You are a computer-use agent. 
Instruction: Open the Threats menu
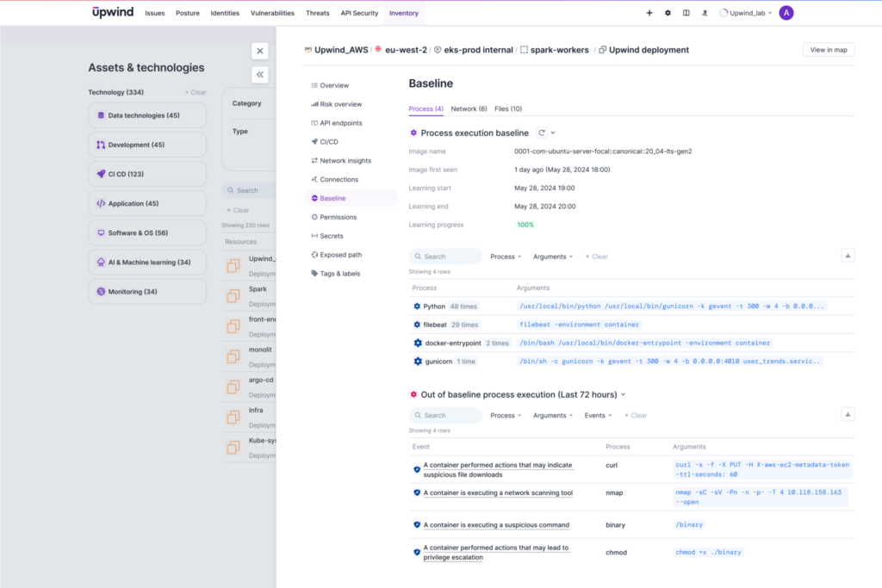click(317, 13)
